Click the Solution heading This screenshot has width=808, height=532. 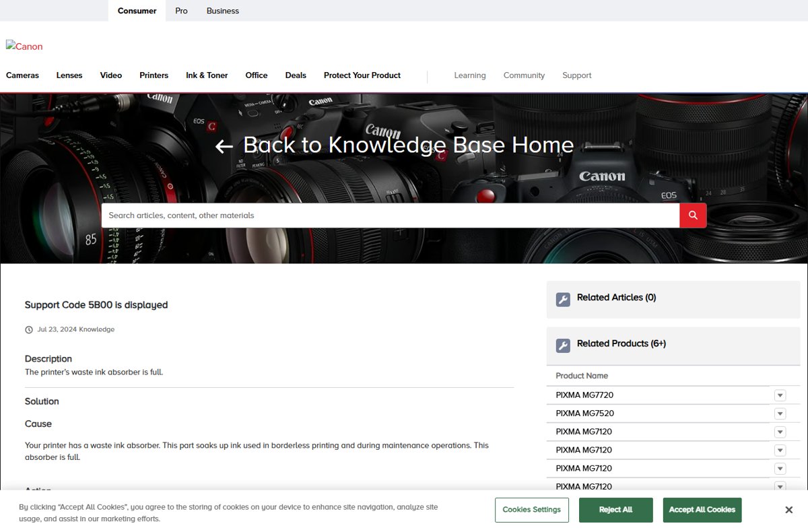click(42, 401)
